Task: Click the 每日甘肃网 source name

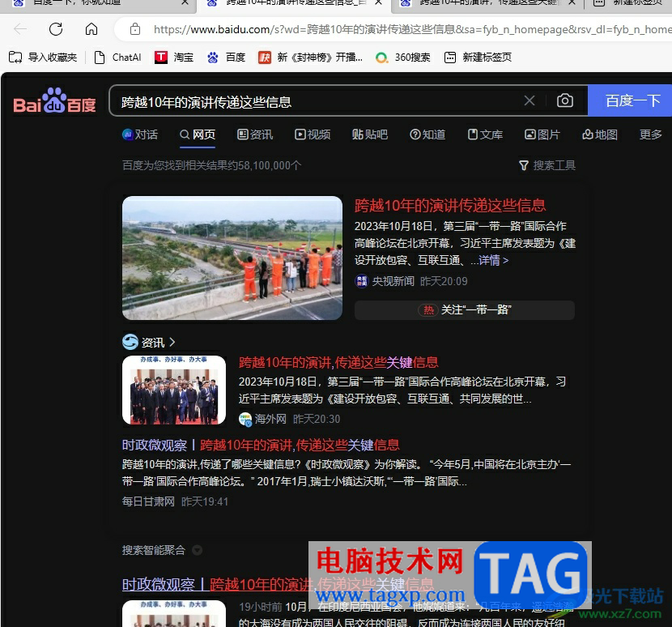Action: (x=148, y=501)
